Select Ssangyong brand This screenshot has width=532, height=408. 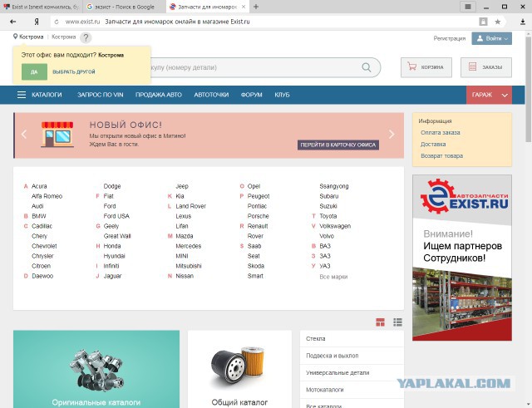pyautogui.click(x=334, y=186)
